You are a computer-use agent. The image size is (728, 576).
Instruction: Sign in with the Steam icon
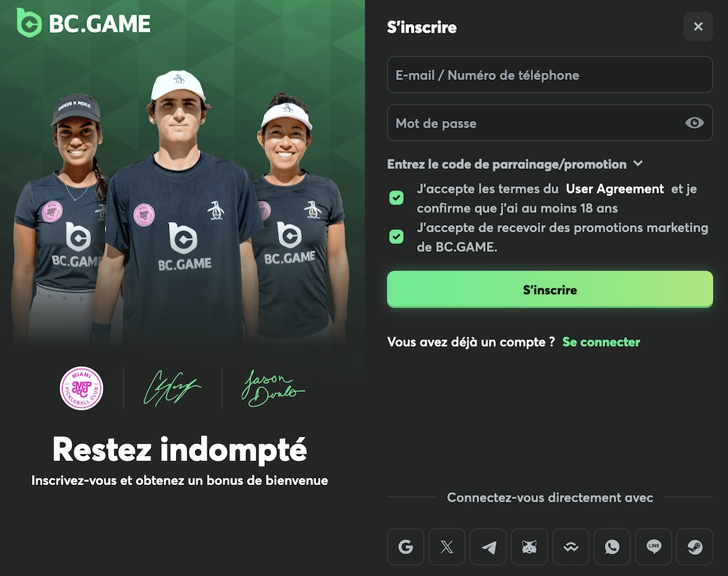695,547
